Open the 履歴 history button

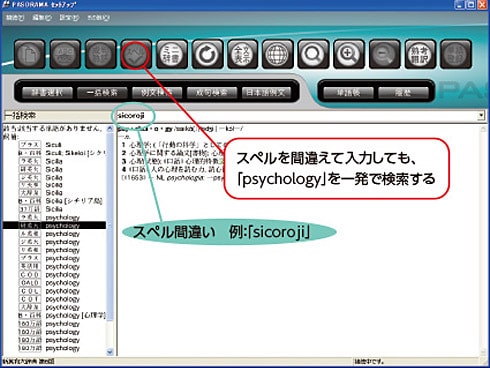[x=403, y=92]
